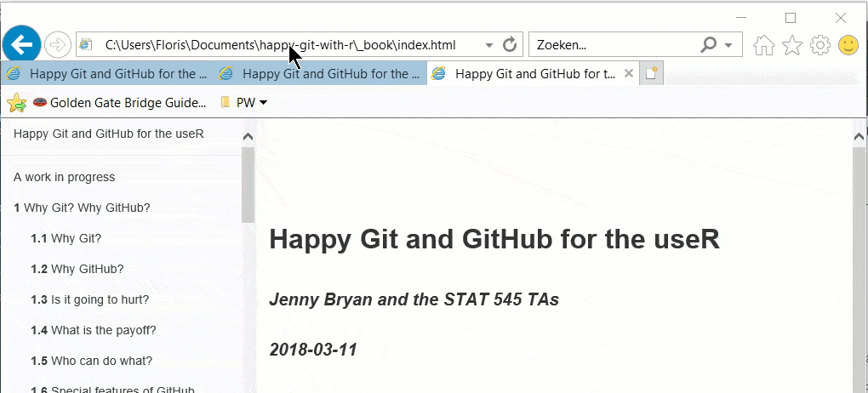The height and width of the screenshot is (393, 868).
Task: Click author line Jenny Bryan and the STAT 545 TAs
Action: pos(414,299)
